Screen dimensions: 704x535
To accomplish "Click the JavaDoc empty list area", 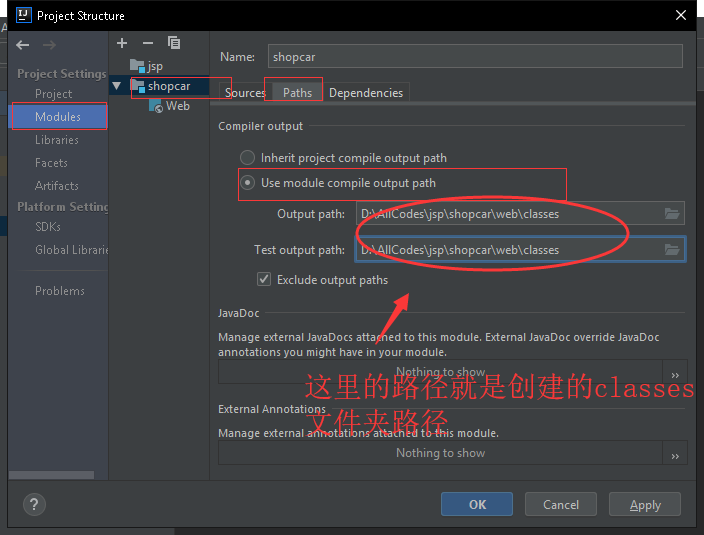I will pos(440,372).
